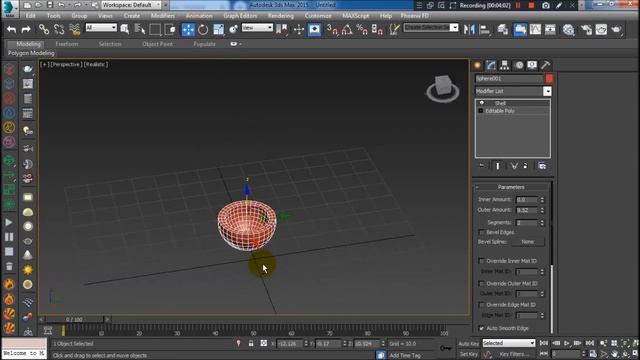Click the Mirror tool icon
Viewport: 640px width, 360px height.
pos(469,29)
